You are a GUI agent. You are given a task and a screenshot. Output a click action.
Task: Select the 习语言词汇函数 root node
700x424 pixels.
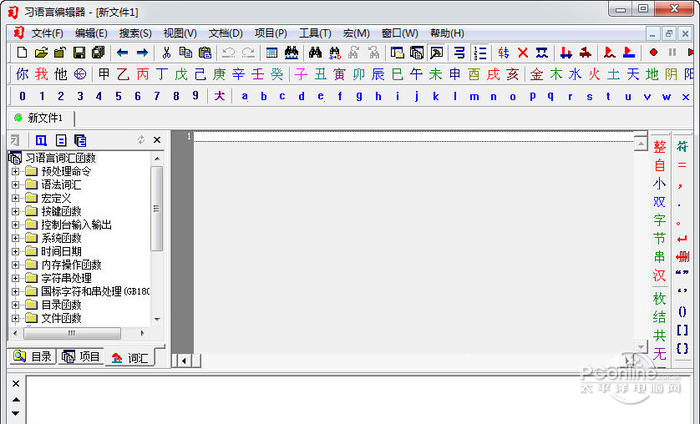(x=60, y=158)
